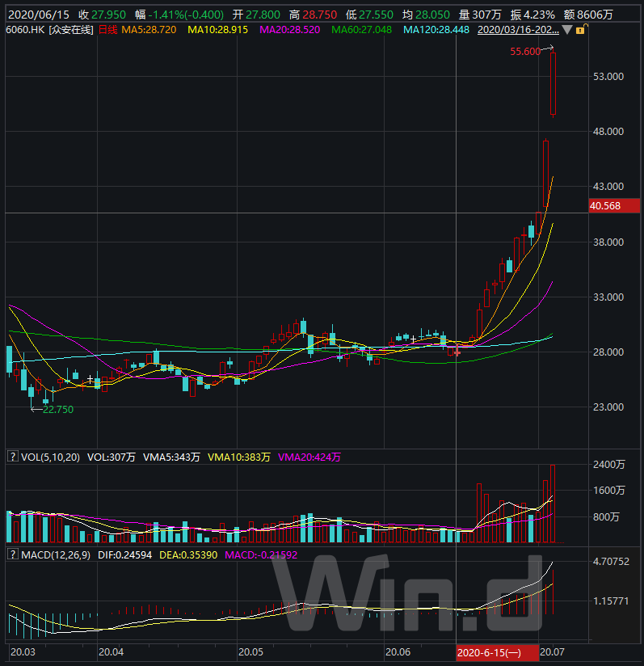Image resolution: width=644 pixels, height=666 pixels.
Task: Click the 20.04 time axis label
Action: pos(112,652)
